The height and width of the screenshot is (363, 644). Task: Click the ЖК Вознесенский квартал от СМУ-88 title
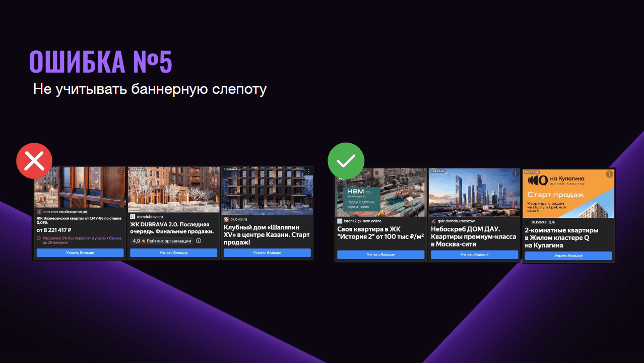click(79, 220)
